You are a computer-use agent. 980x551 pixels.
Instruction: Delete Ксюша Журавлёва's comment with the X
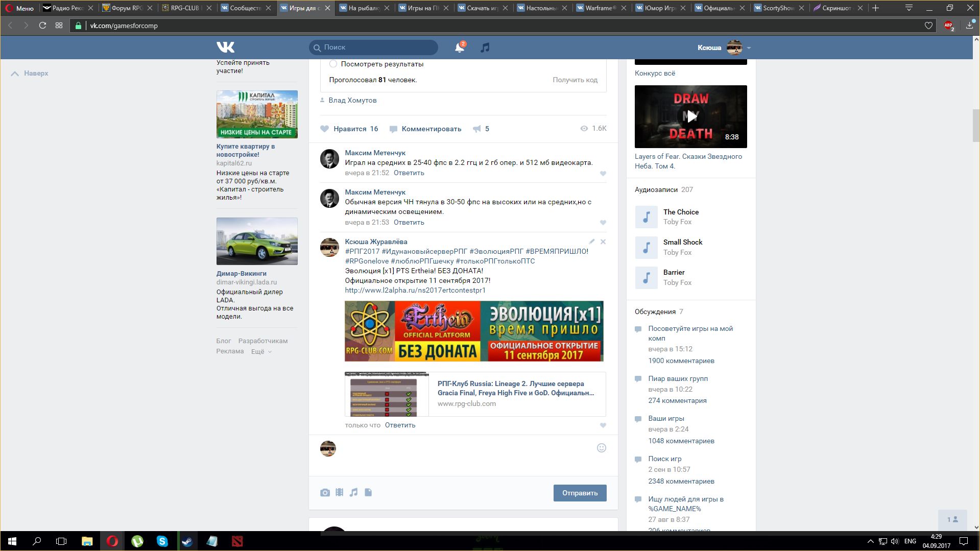(x=603, y=242)
